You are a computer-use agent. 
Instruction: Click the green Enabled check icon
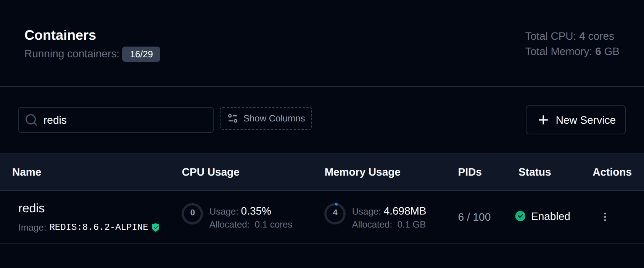pos(520,216)
